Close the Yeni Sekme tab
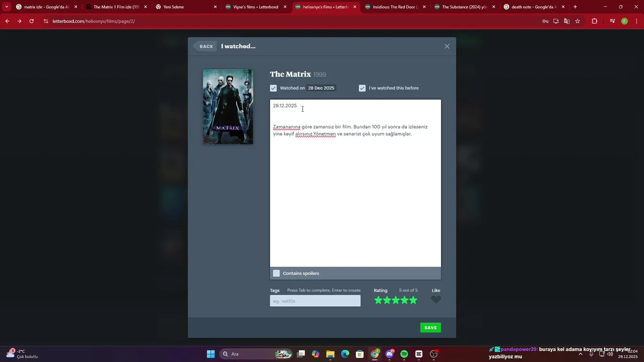The image size is (644, 362). coord(215,7)
